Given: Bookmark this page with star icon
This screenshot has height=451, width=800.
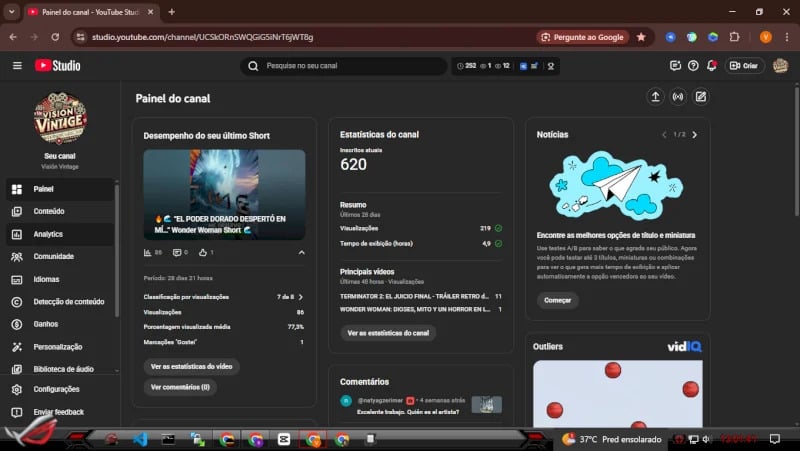Looking at the screenshot, I should click(641, 37).
